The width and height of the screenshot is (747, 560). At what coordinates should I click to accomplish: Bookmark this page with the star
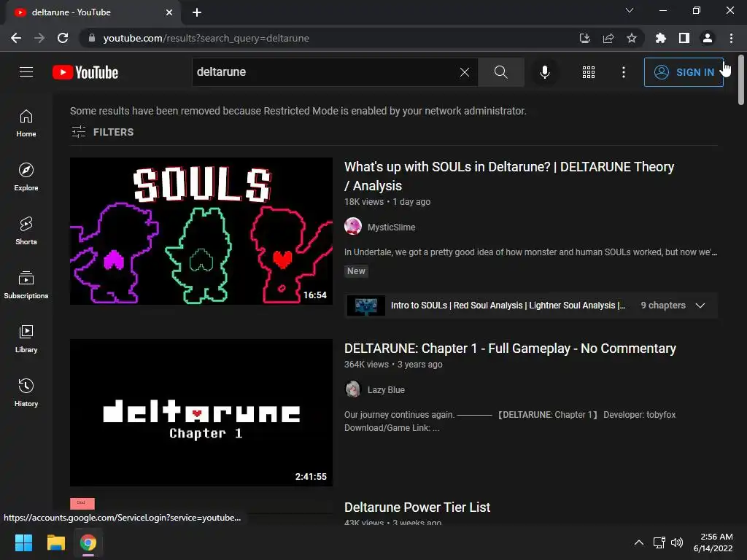(631, 38)
